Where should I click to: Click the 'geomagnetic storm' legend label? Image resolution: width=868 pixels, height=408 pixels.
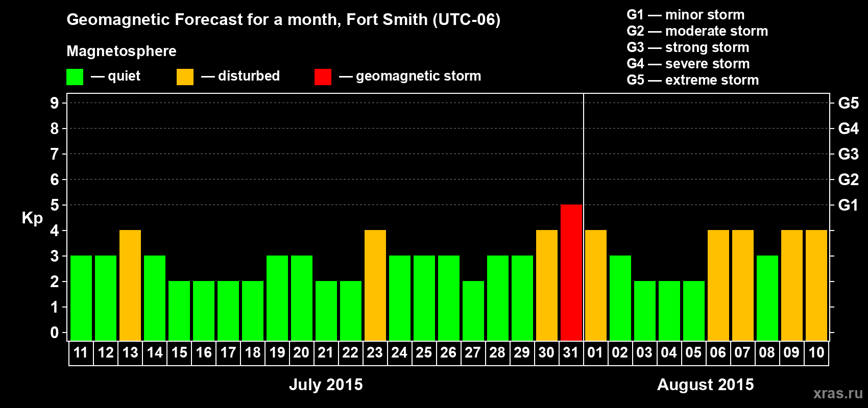click(419, 76)
